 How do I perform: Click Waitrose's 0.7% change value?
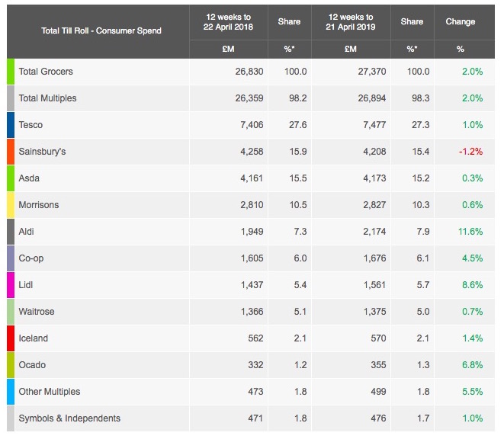473,312
